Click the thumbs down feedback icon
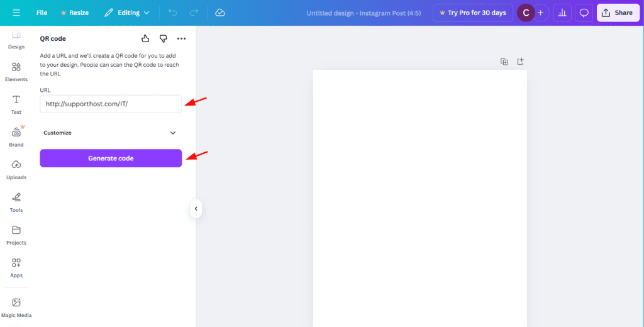The height and width of the screenshot is (327, 644). click(x=164, y=38)
